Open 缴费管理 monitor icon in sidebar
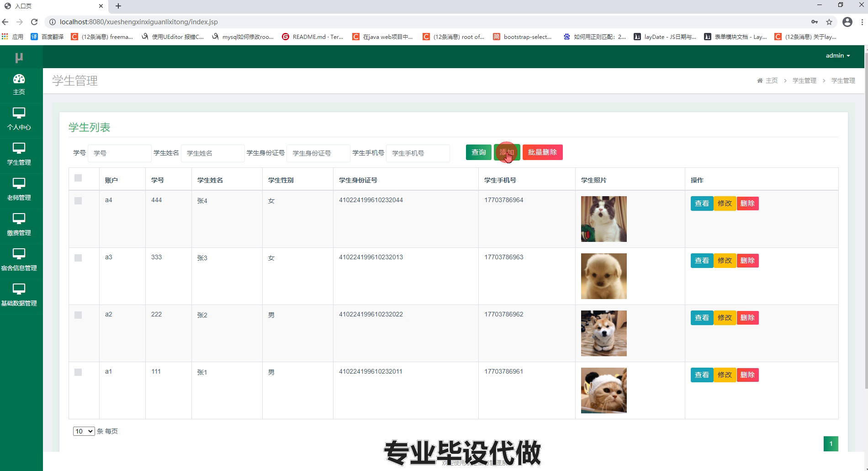The height and width of the screenshot is (471, 868). [x=19, y=219]
